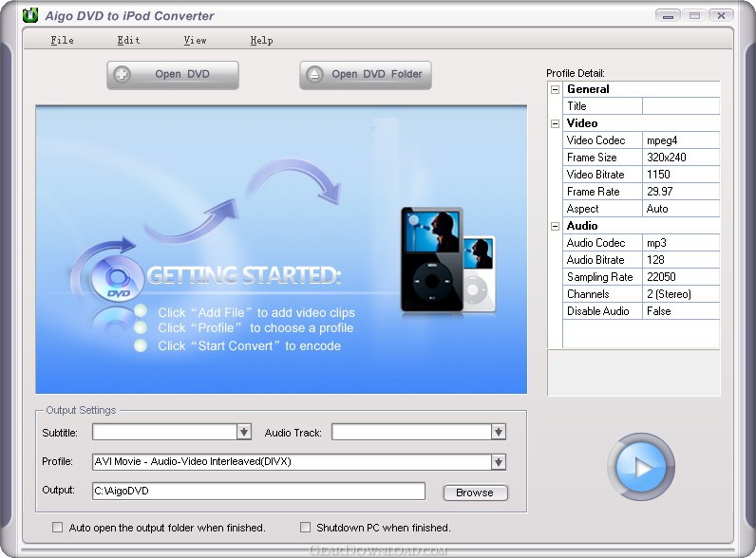The width and height of the screenshot is (756, 558).
Task: Open the Edit menu
Action: (128, 41)
